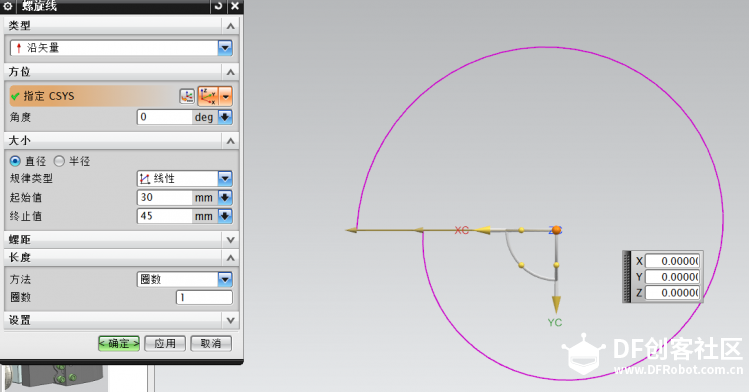749x392 pixels.
Task: Click the orange CSYS origin handle
Action: [556, 230]
